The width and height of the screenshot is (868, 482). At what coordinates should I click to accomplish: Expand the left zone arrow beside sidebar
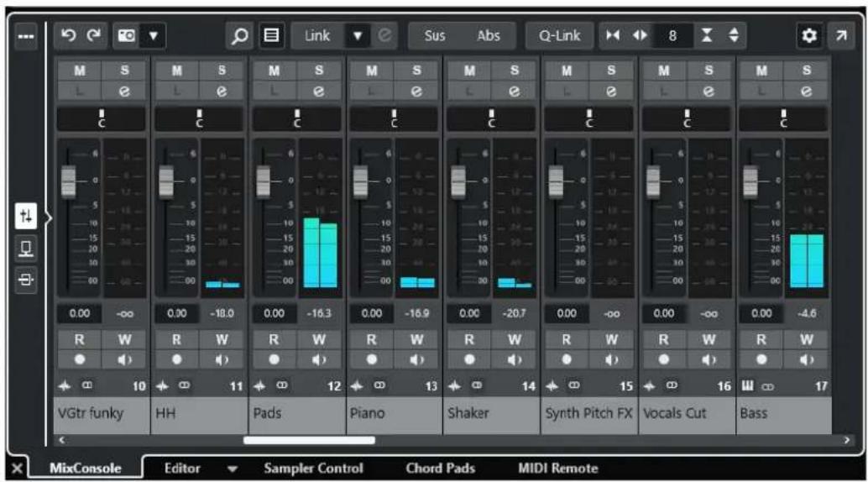(x=48, y=217)
